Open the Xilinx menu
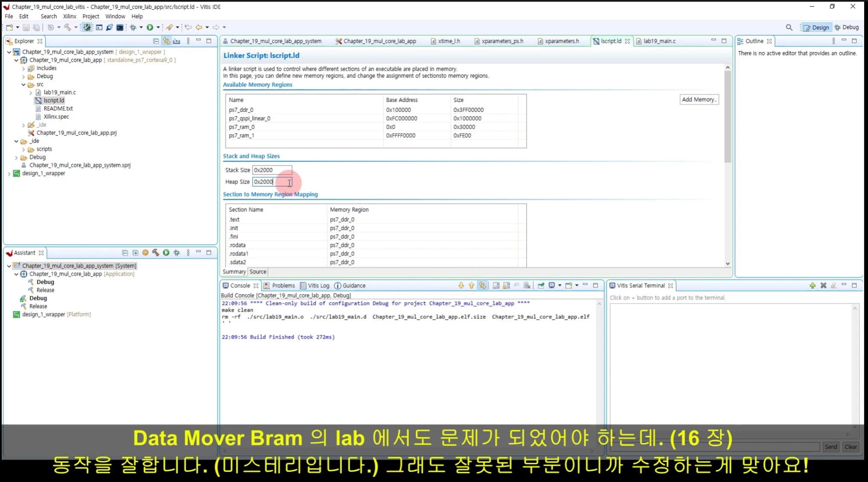This screenshot has height=482, width=868. coord(70,16)
